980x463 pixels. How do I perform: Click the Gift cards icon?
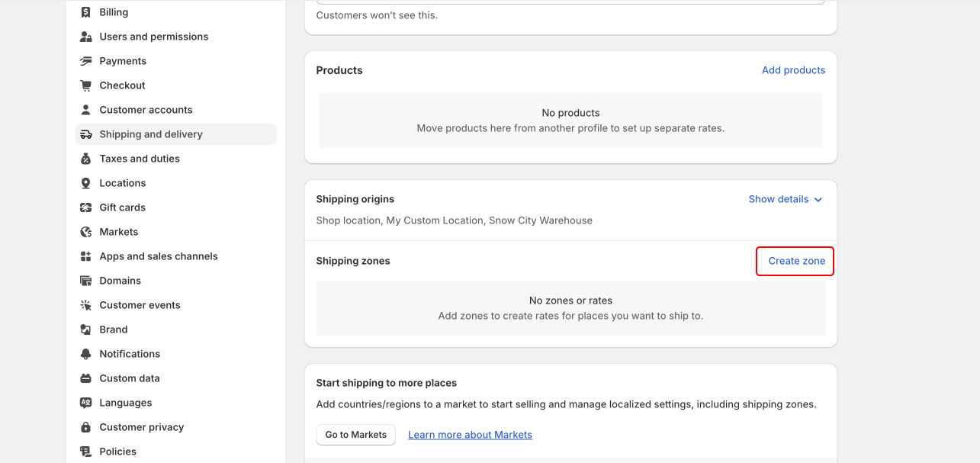click(x=86, y=207)
